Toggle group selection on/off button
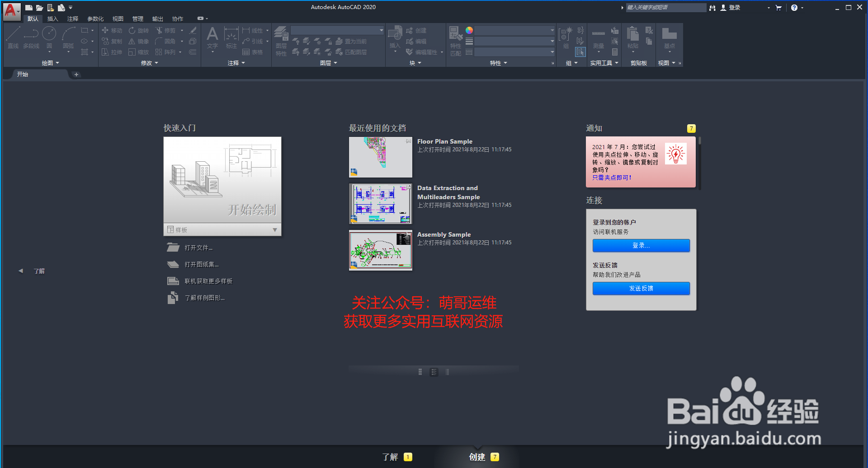This screenshot has width=868, height=468. point(580,52)
